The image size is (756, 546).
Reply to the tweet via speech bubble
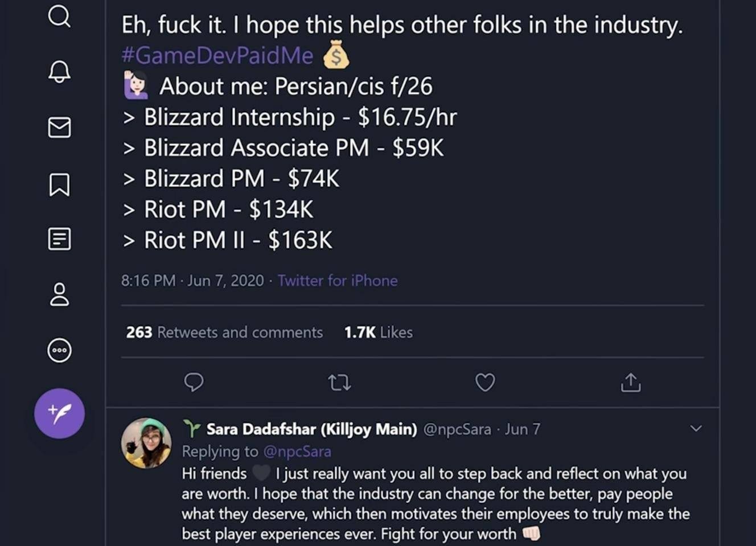coord(194,382)
